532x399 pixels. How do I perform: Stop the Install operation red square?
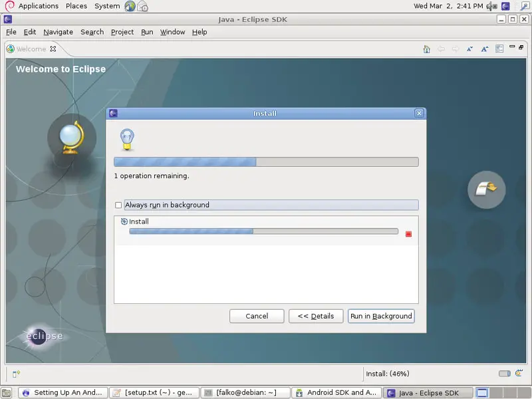408,234
